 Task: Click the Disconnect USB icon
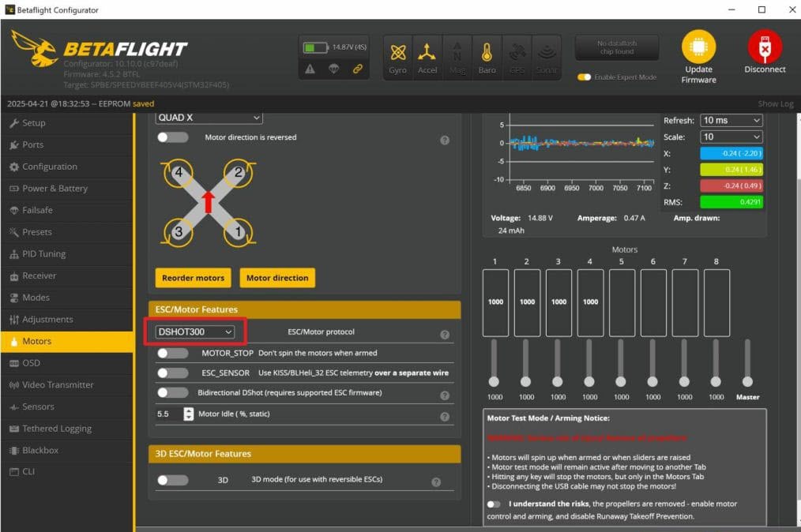765,47
